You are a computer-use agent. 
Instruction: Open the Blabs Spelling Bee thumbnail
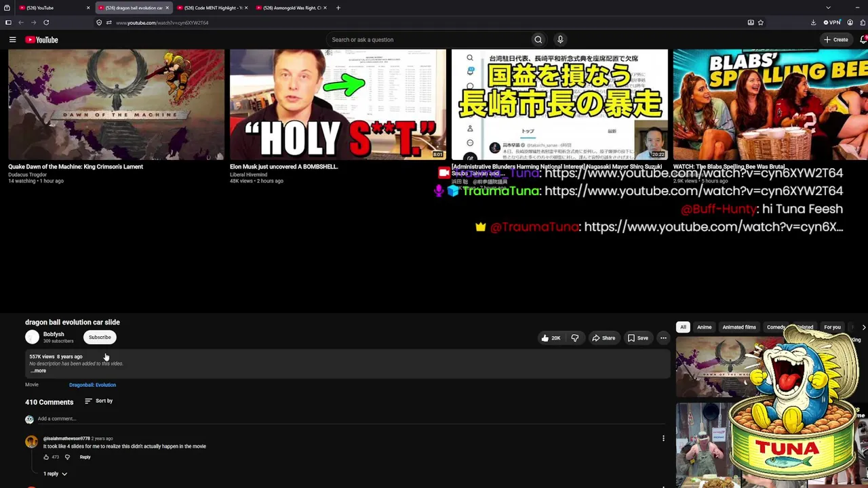pyautogui.click(x=770, y=104)
